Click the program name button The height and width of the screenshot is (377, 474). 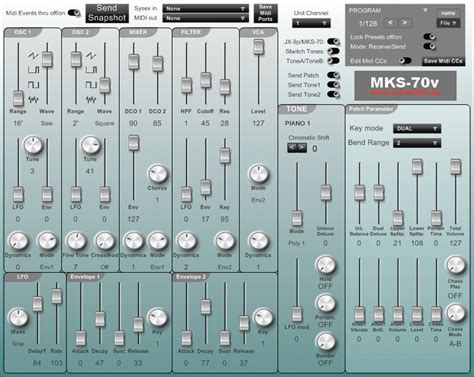coord(448,13)
